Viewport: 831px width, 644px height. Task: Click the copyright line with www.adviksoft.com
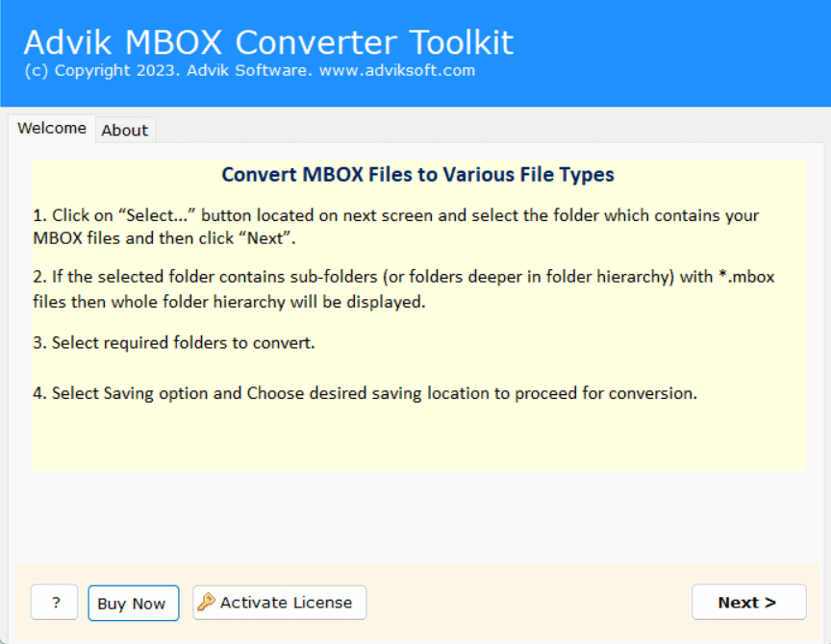[x=250, y=70]
